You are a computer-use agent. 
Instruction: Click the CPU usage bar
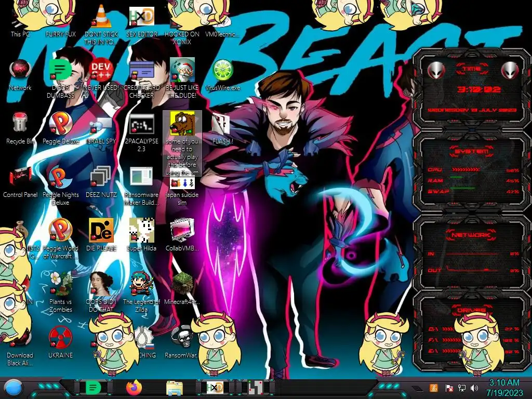point(465,169)
